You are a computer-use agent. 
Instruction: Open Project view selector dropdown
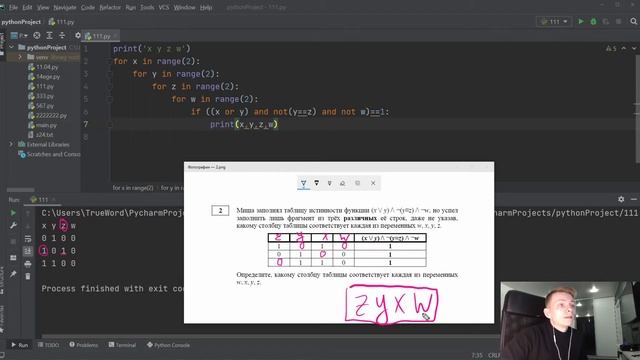[19, 36]
